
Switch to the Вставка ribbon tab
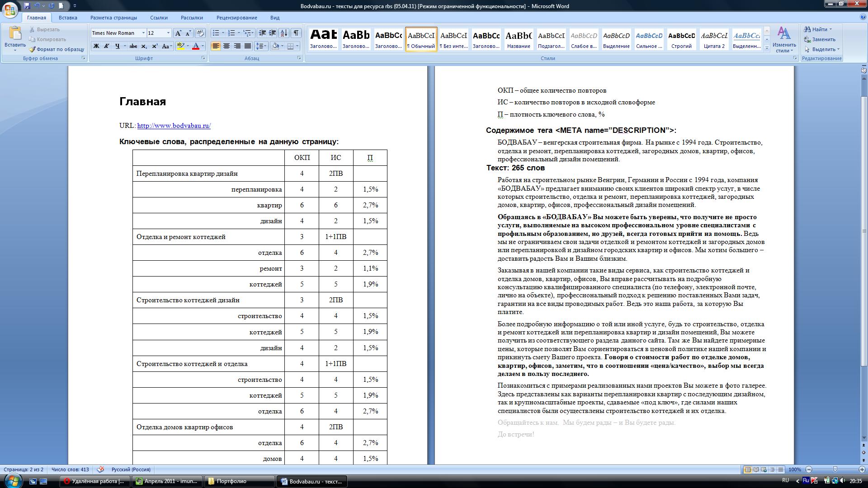pyautogui.click(x=68, y=18)
